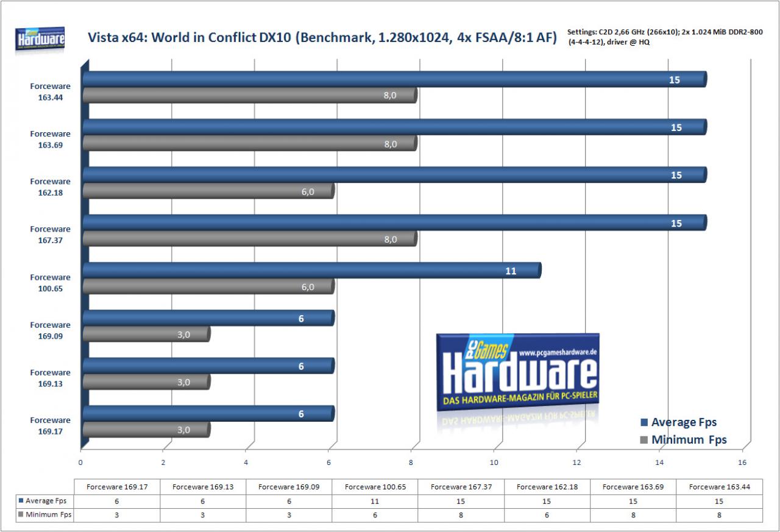Click the gray Minimum Fps legend swatch
The height and width of the screenshot is (532, 780).
[644, 440]
